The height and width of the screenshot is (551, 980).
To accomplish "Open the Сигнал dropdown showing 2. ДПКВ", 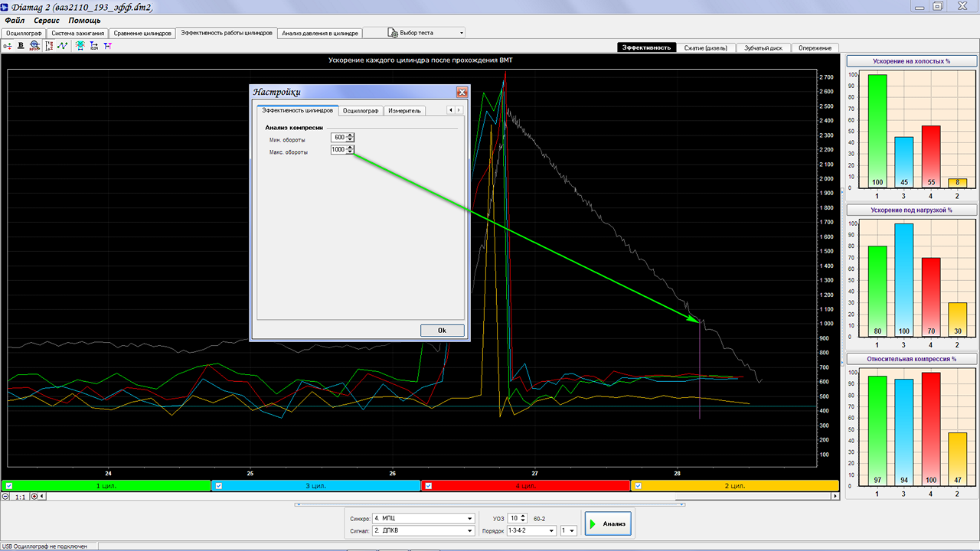I will [423, 530].
